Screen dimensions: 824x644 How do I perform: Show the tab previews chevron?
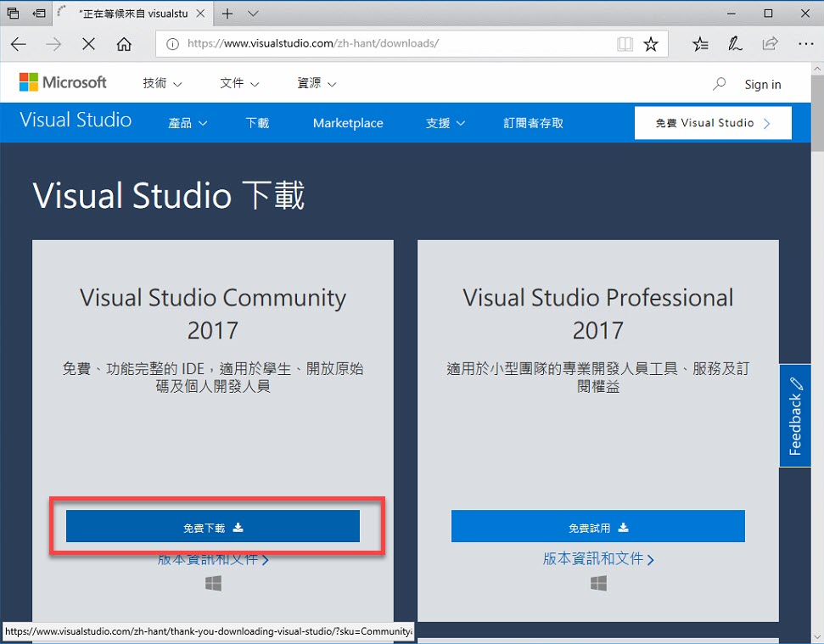(253, 14)
